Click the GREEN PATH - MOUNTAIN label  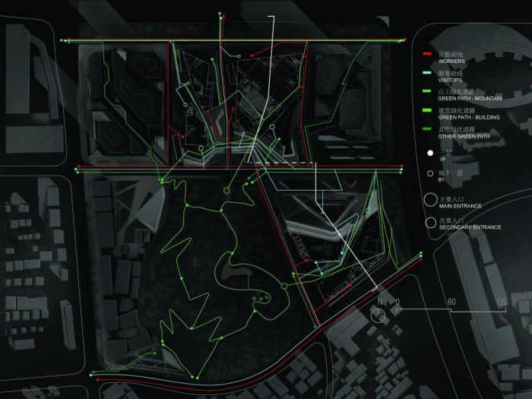click(x=470, y=98)
